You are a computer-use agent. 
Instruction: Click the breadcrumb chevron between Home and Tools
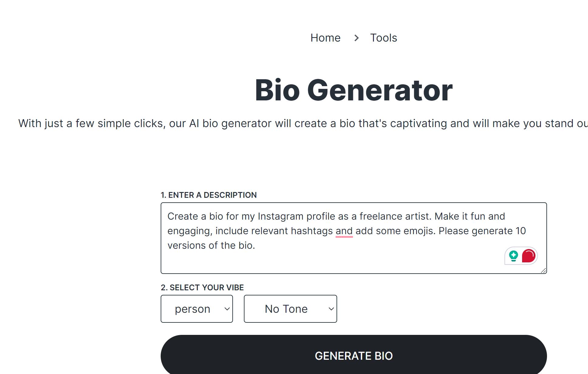click(357, 38)
